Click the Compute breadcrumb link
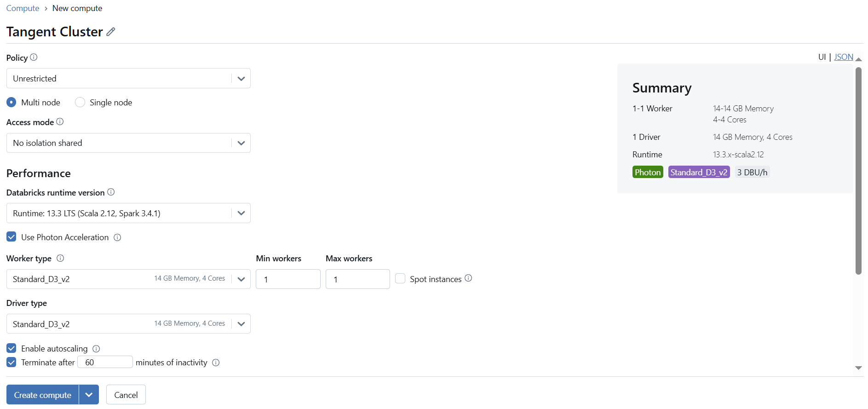This screenshot has width=868, height=409. (23, 8)
